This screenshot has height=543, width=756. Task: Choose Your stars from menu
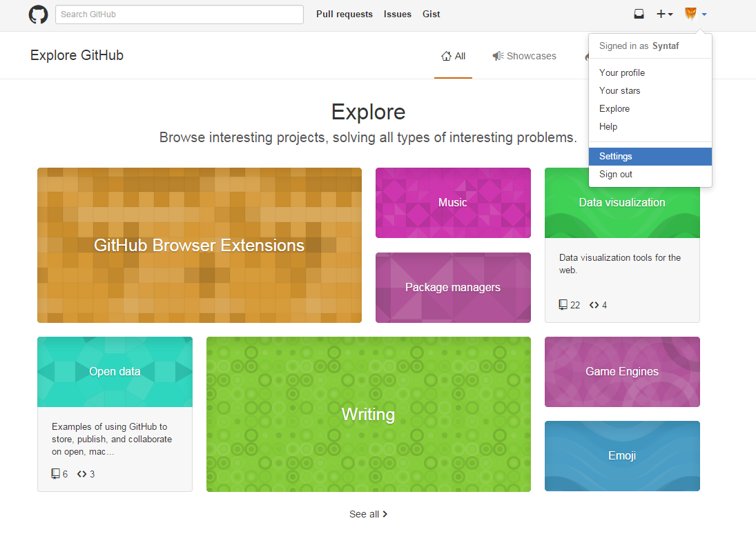pos(650,90)
